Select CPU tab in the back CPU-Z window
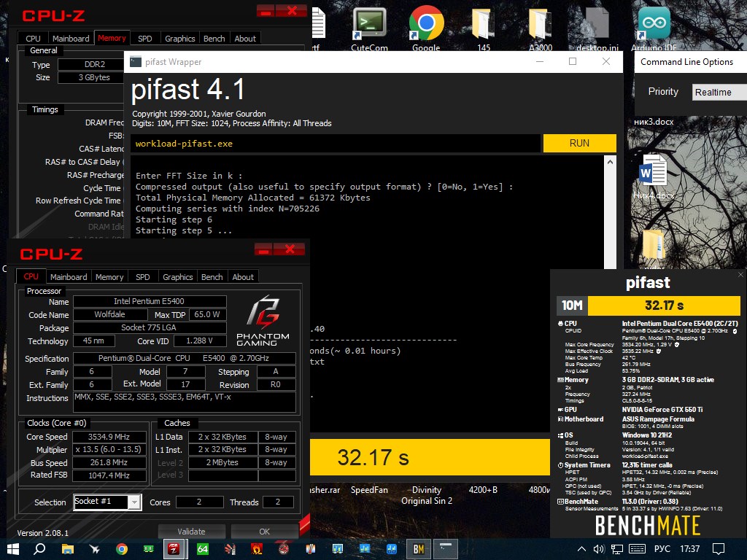This screenshot has height=560, width=747. pyautogui.click(x=33, y=38)
